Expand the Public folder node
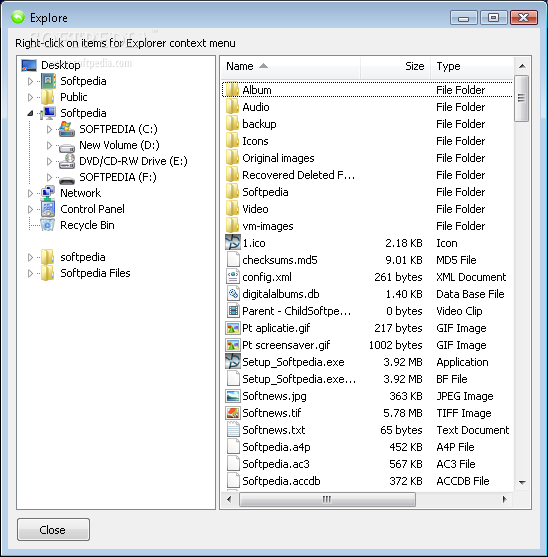 tap(30, 97)
